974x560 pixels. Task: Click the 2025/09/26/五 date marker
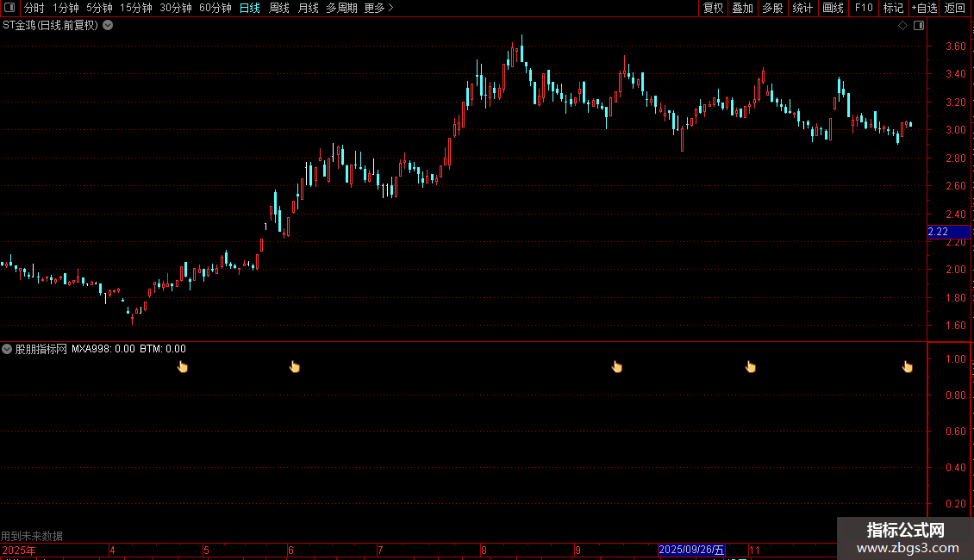click(691, 550)
